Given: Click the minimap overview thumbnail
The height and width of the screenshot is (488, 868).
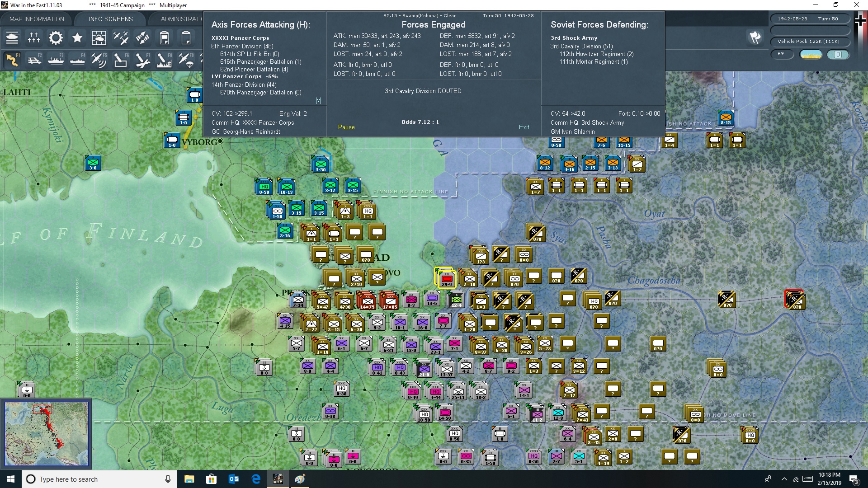Looking at the screenshot, I should (46, 434).
